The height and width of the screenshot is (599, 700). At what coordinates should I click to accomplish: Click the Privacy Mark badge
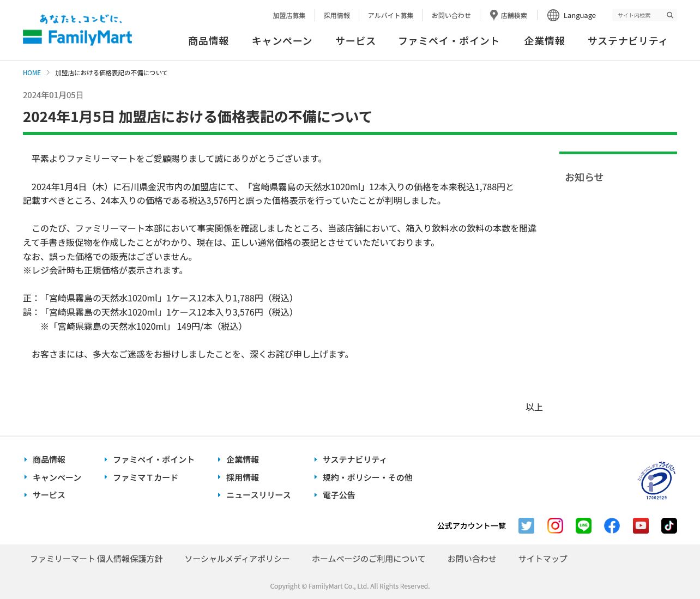[657, 481]
